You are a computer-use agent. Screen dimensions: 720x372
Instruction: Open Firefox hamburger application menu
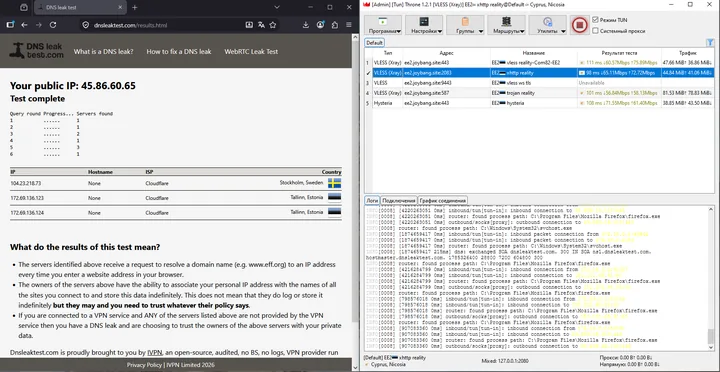coord(349,25)
